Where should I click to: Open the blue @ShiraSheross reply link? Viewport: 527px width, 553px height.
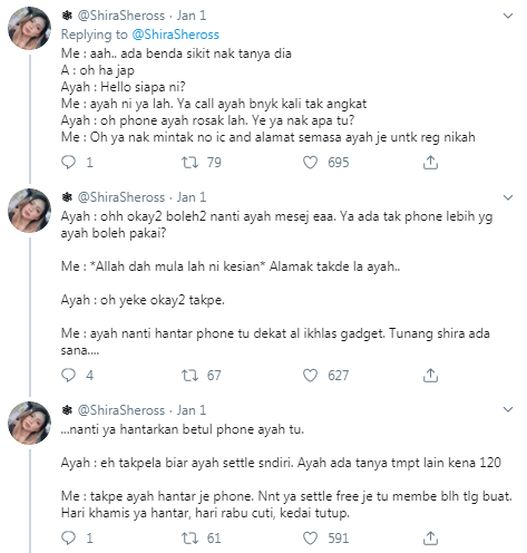(x=175, y=35)
